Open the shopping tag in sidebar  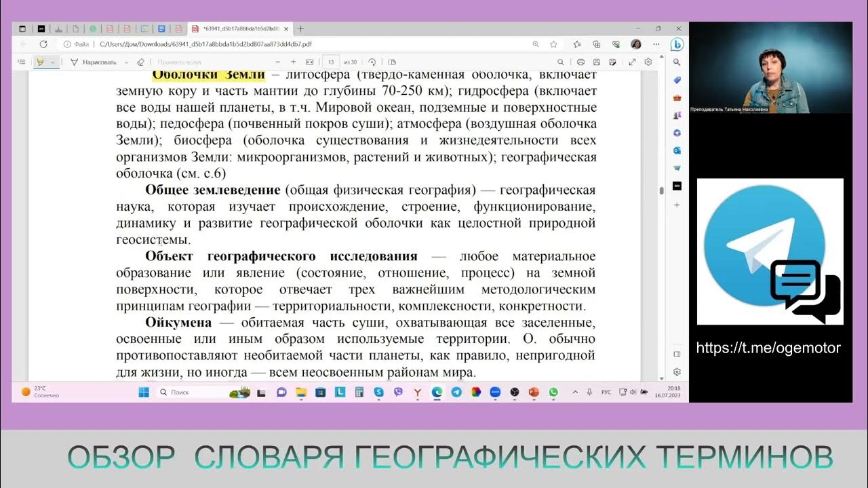pos(677,80)
